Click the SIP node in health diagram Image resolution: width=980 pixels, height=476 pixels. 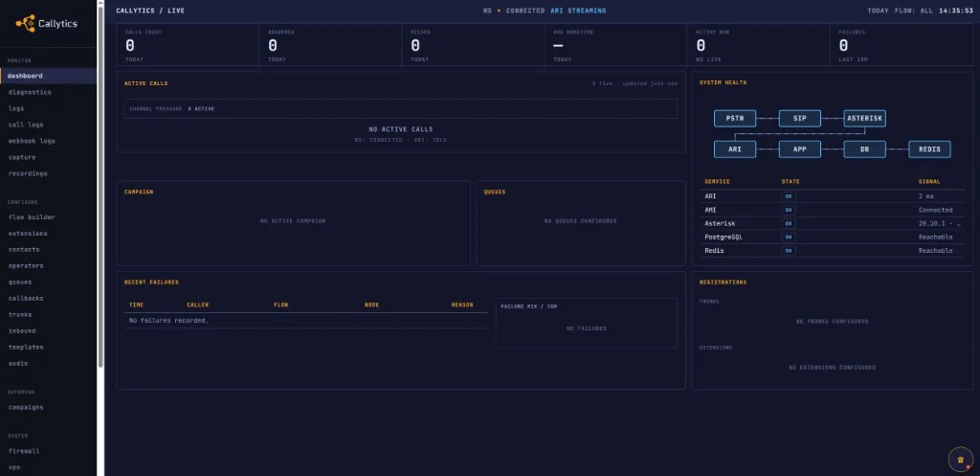pyautogui.click(x=800, y=118)
